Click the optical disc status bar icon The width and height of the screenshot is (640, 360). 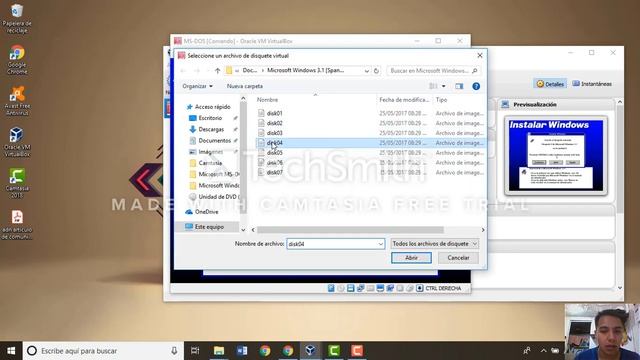tap(341, 288)
